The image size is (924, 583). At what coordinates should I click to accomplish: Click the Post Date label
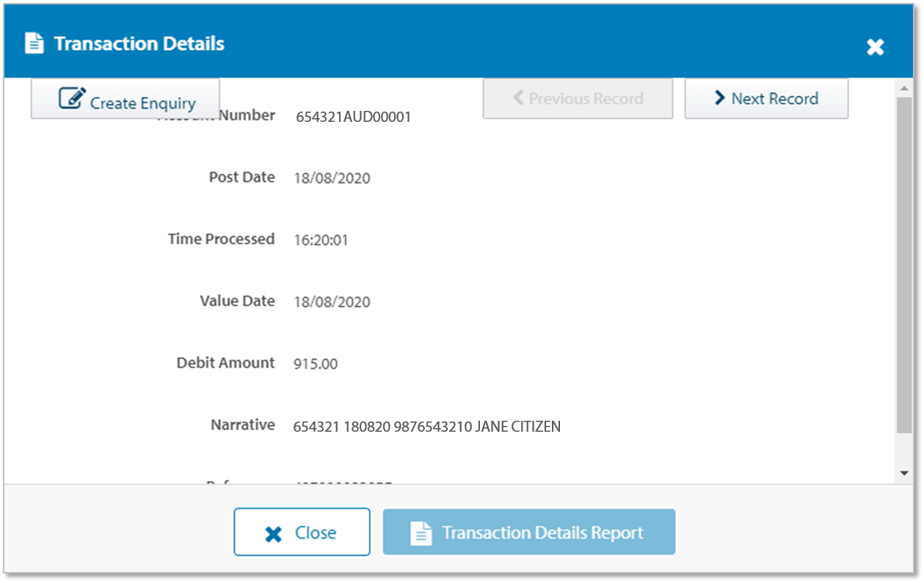click(242, 177)
